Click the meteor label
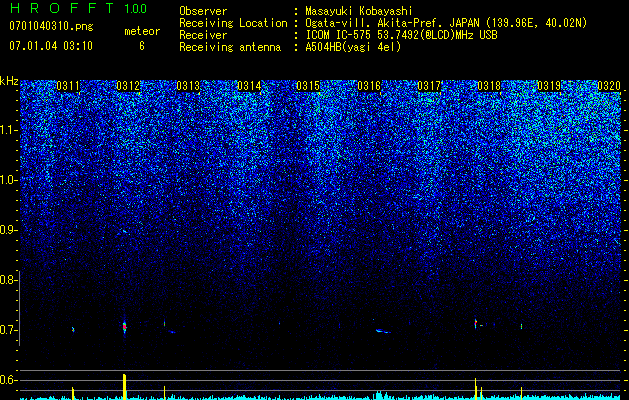Screen dimensions: 629x400 [x=142, y=31]
